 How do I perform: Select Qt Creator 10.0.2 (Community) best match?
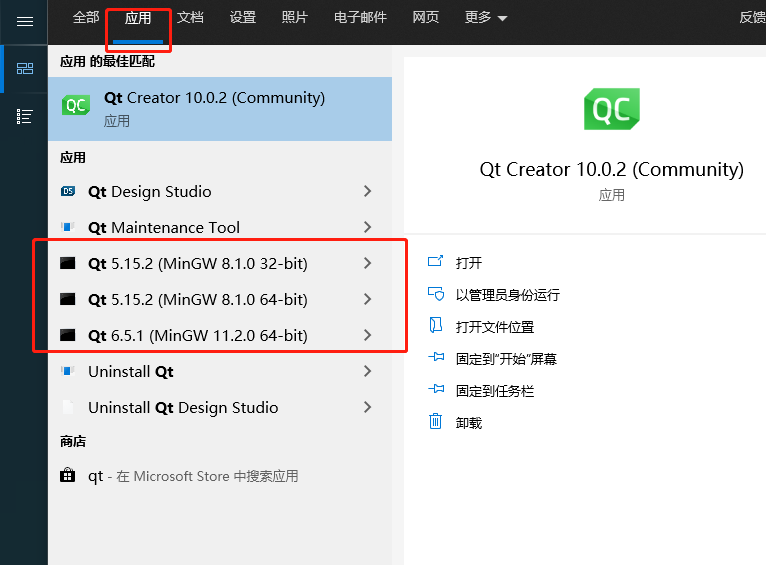pos(220,109)
